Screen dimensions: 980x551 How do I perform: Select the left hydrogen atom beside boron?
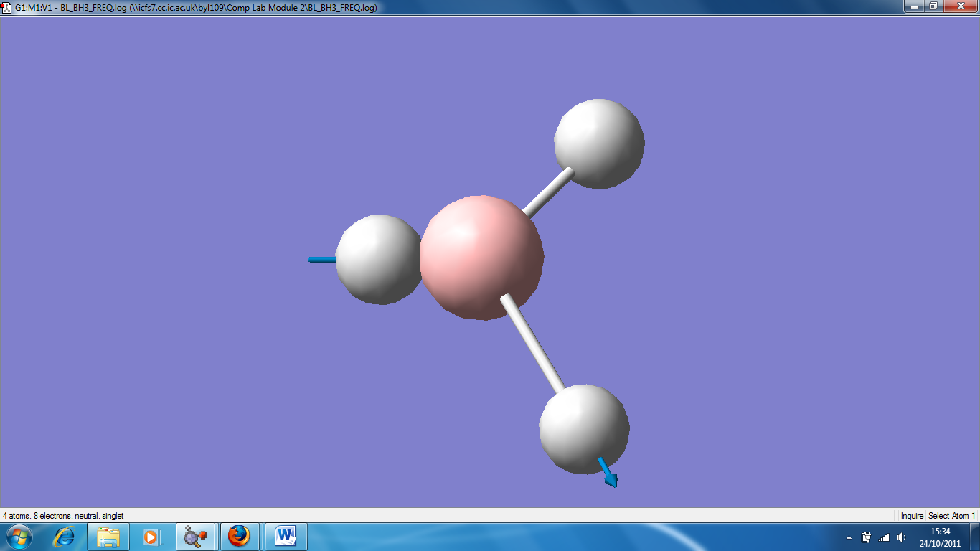pos(379,259)
